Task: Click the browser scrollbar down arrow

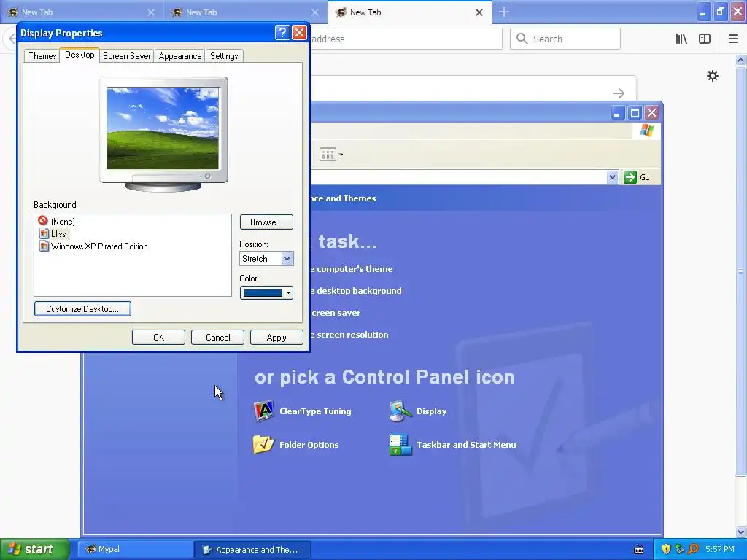Action: 741,532
